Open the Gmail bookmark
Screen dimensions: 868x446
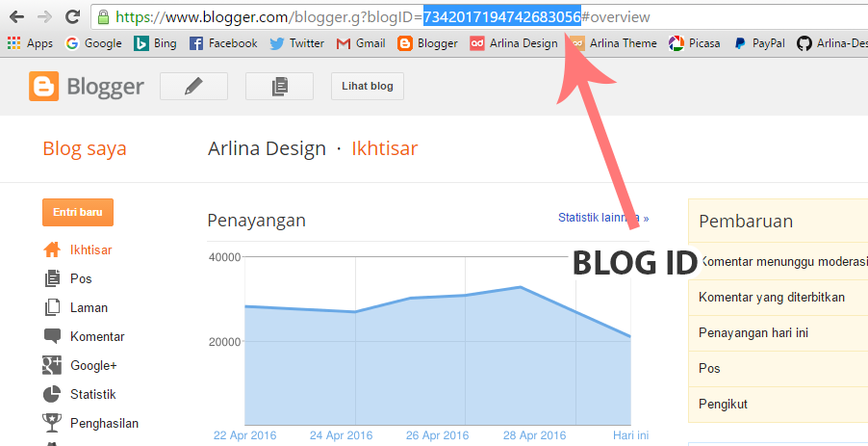pos(361,43)
